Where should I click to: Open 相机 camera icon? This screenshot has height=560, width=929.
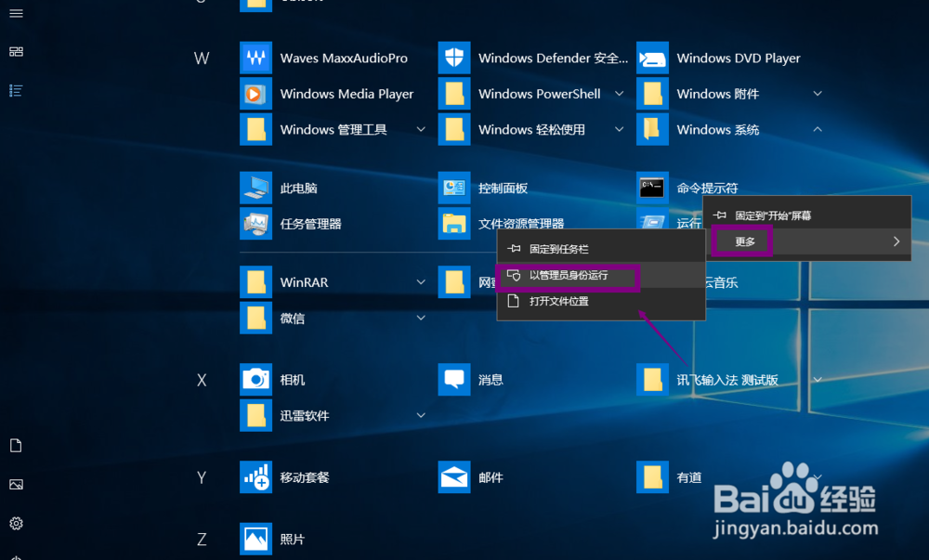(255, 380)
